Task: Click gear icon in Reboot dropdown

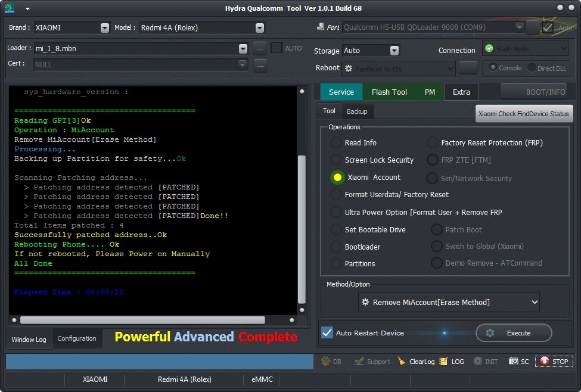Action: [349, 69]
